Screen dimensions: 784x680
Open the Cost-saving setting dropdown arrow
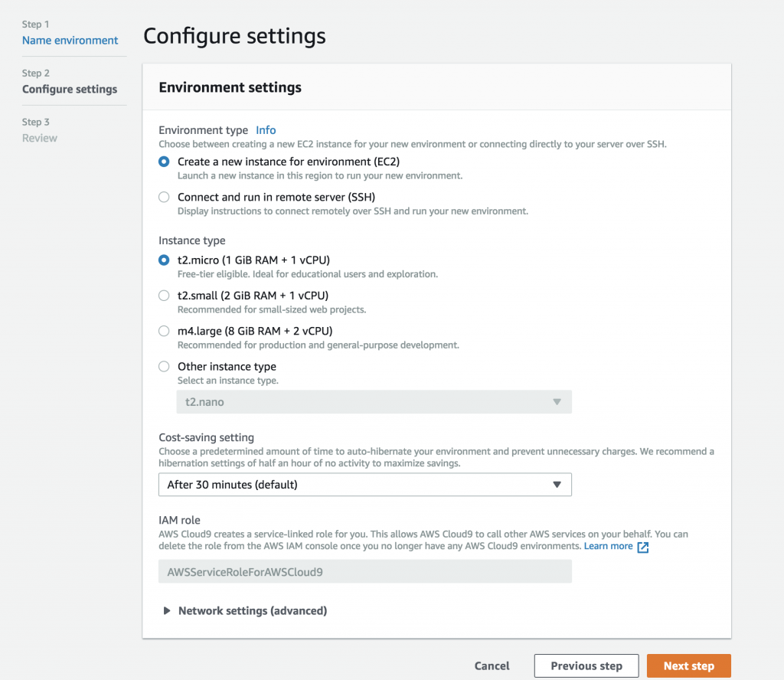point(557,485)
